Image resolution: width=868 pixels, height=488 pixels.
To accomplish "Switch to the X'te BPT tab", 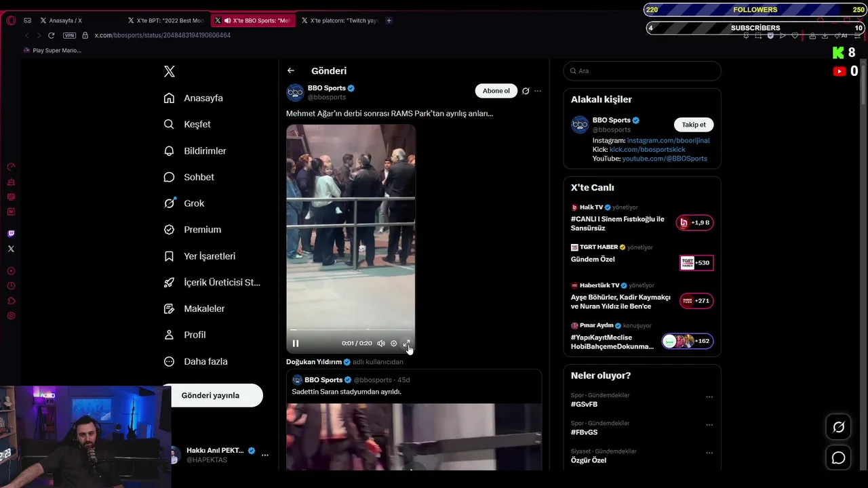I will click(166, 20).
